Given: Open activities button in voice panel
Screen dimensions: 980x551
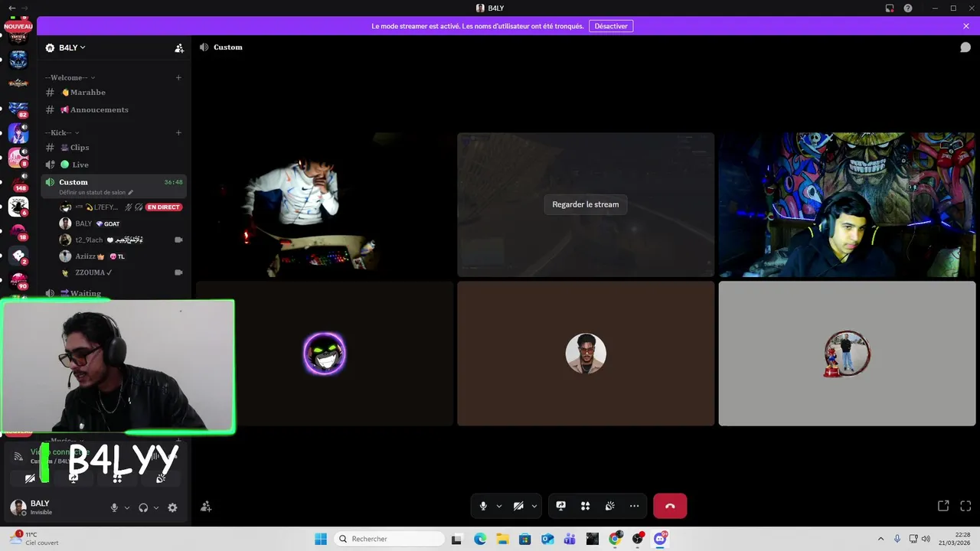Looking at the screenshot, I should click(x=117, y=478).
